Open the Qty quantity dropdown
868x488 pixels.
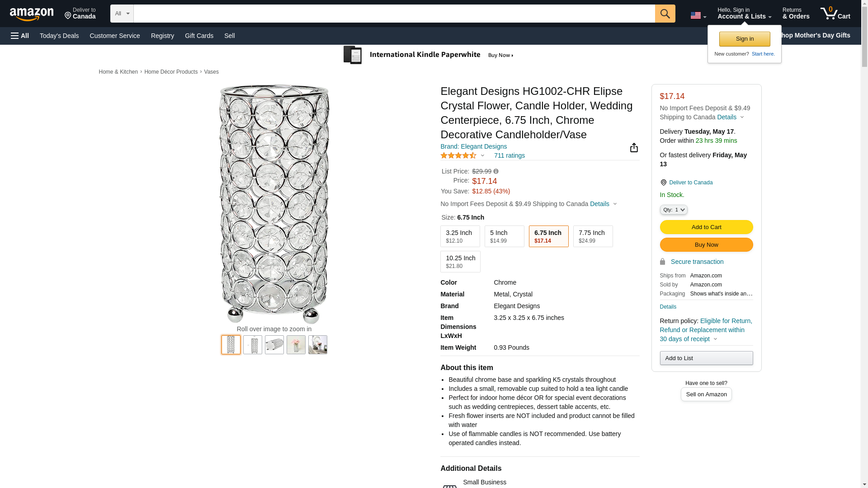click(x=673, y=210)
